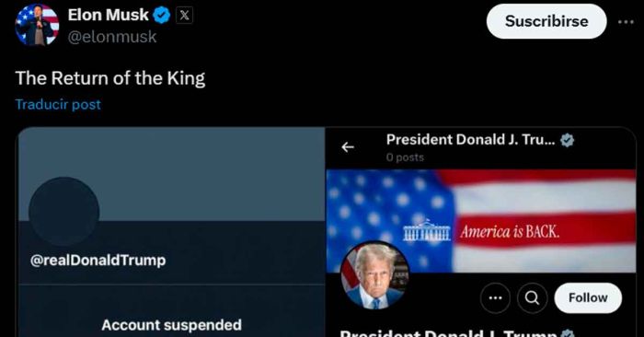Open the America is BACK banner image

click(x=481, y=221)
